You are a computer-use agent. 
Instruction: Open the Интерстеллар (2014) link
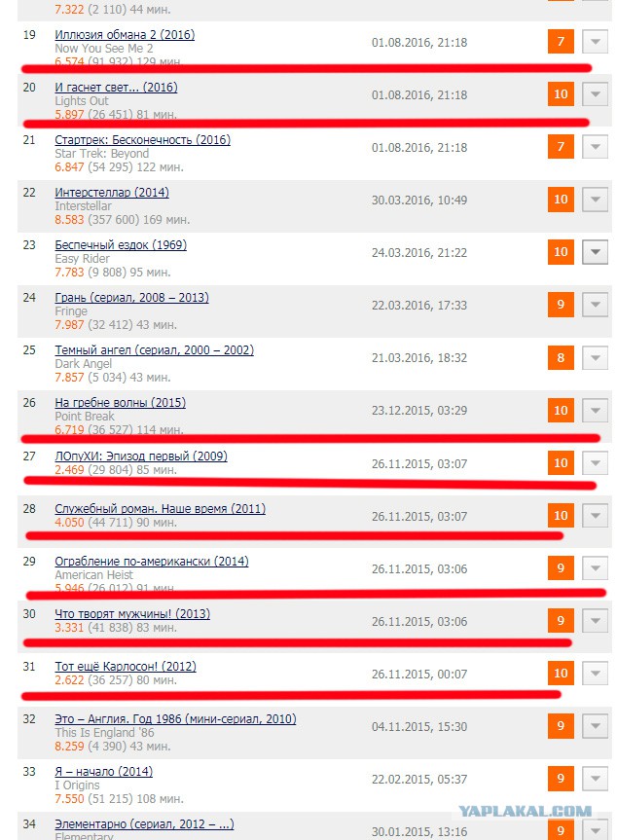(x=111, y=193)
